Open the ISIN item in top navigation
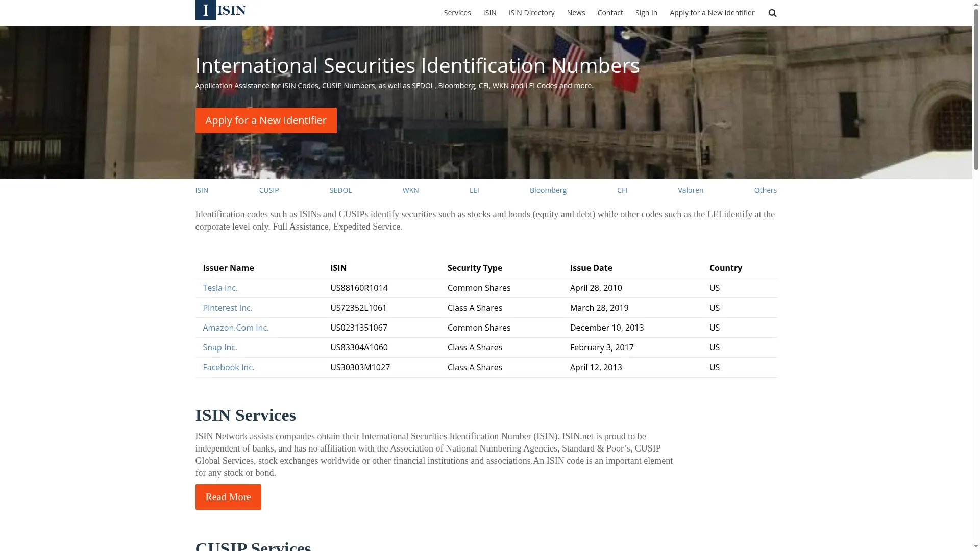980x551 pixels. click(489, 13)
